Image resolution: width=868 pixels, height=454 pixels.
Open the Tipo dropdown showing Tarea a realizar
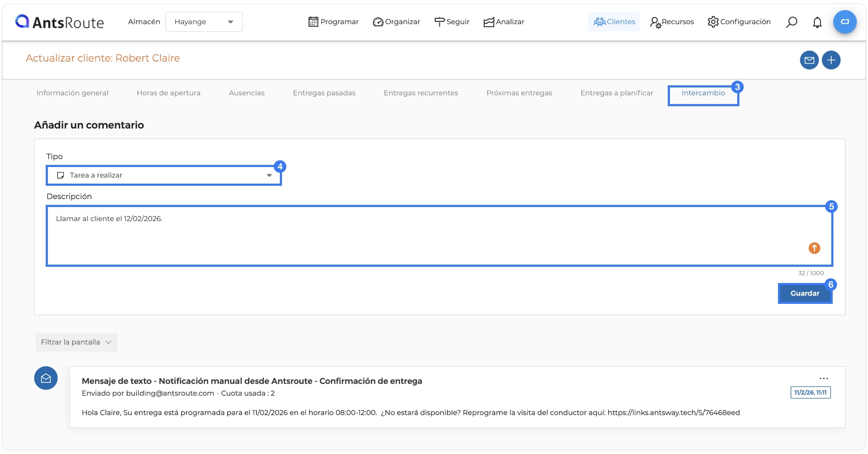coord(164,175)
